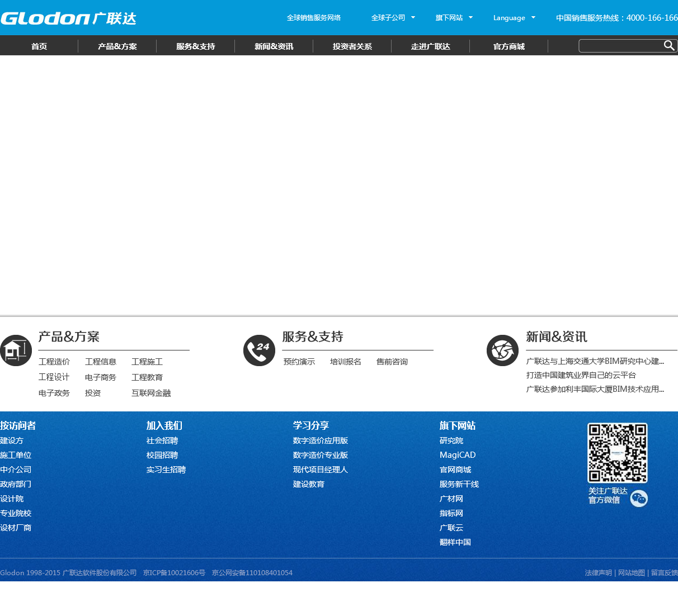The height and width of the screenshot is (616, 678).
Task: Click 翻样中国 in footer
Action: pos(455,542)
